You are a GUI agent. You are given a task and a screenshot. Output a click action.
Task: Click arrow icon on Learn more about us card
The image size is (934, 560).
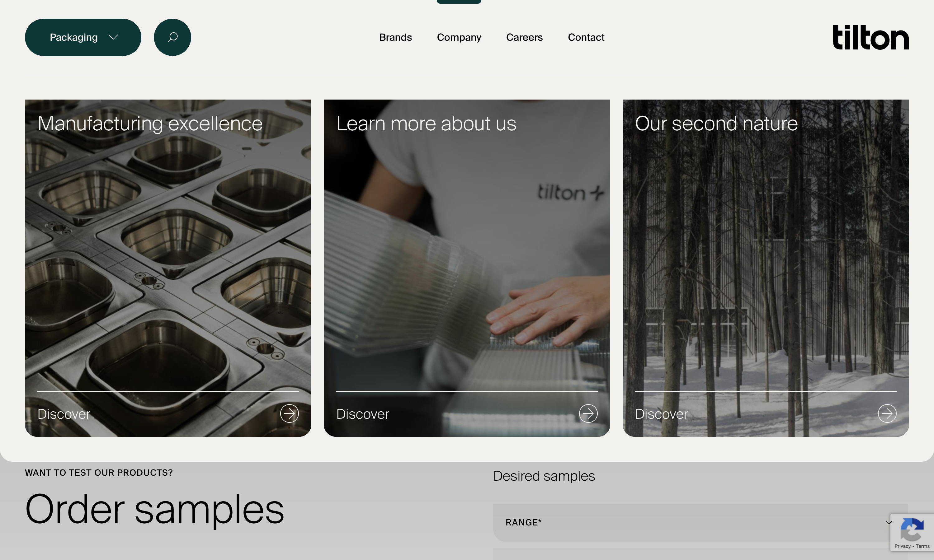tap(588, 413)
